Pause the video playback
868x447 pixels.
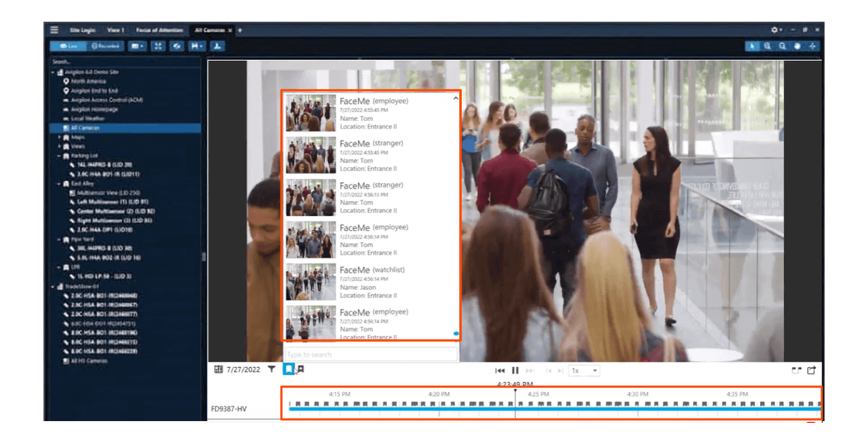click(x=515, y=370)
